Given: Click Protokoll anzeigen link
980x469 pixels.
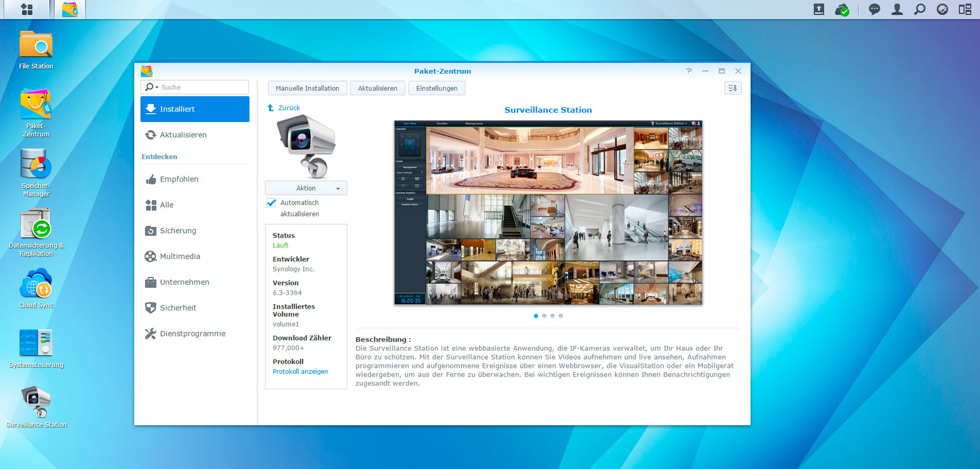Looking at the screenshot, I should (x=300, y=371).
